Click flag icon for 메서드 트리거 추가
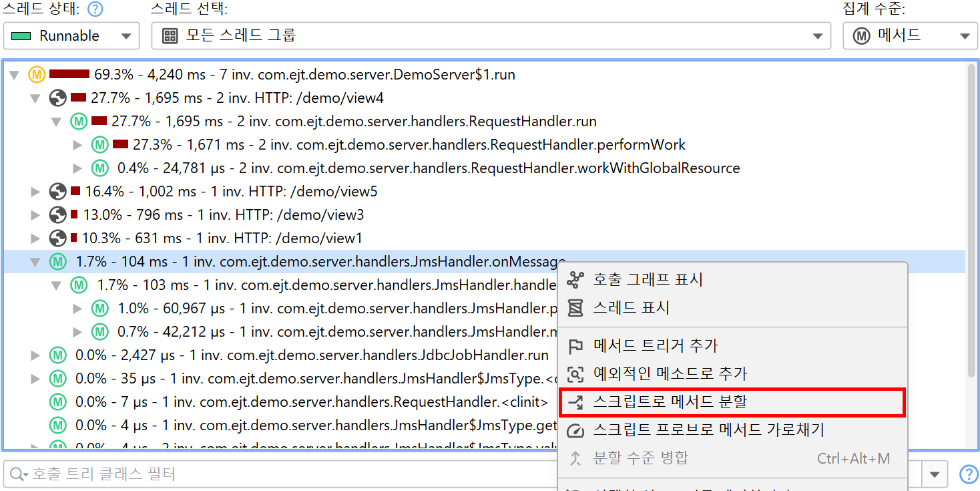The height and width of the screenshot is (491, 980). [575, 346]
